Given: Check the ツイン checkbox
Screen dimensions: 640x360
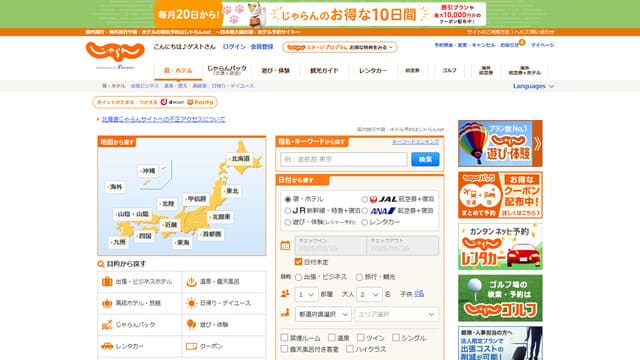Looking at the screenshot, I should [360, 338].
